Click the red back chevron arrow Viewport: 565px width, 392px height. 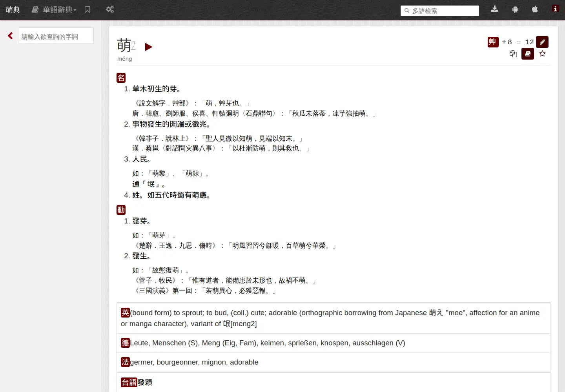(x=10, y=36)
